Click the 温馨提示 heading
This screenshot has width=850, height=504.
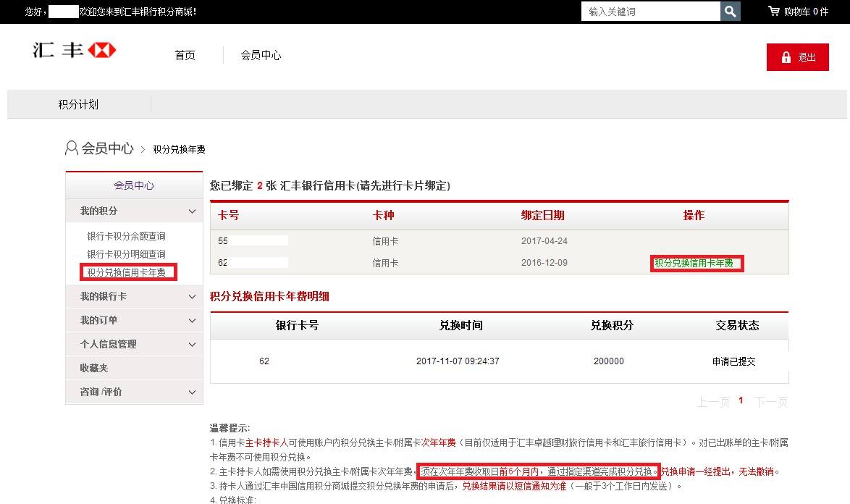pyautogui.click(x=230, y=428)
